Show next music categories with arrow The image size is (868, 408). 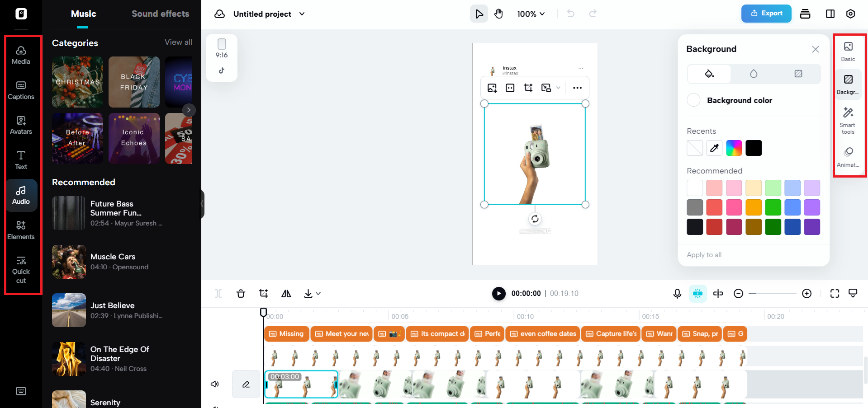point(189,110)
